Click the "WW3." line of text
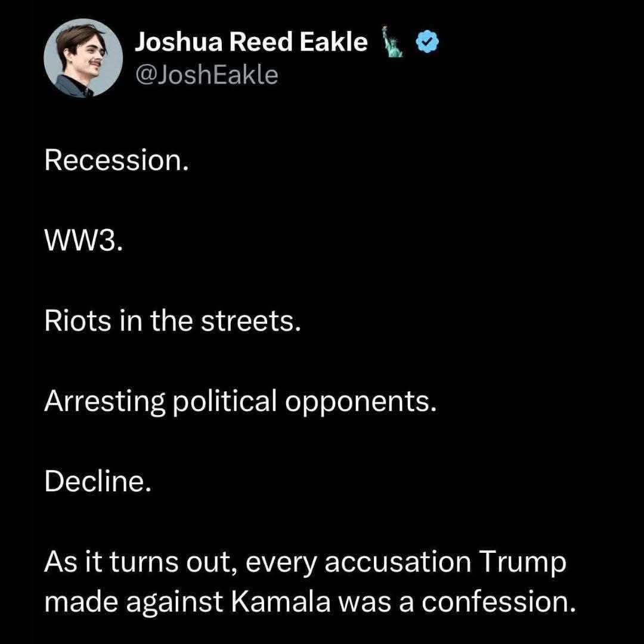644x644 pixels. (83, 242)
